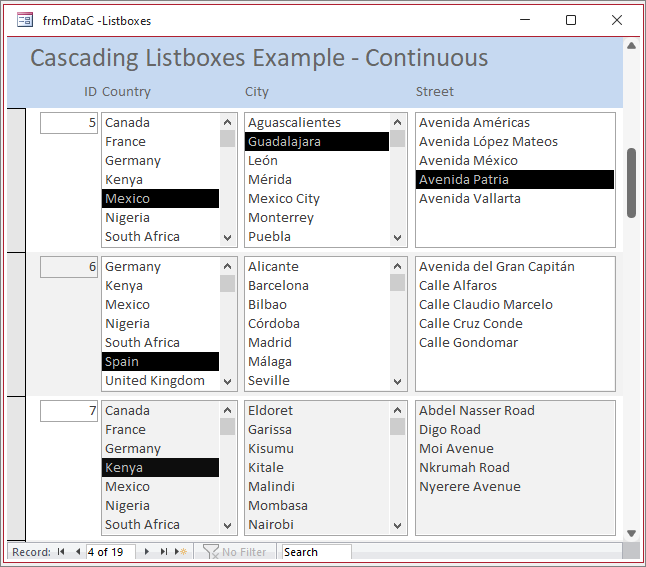646x567 pixels.
Task: Pick Avenida Vallarta in Street list
Action: (515, 199)
